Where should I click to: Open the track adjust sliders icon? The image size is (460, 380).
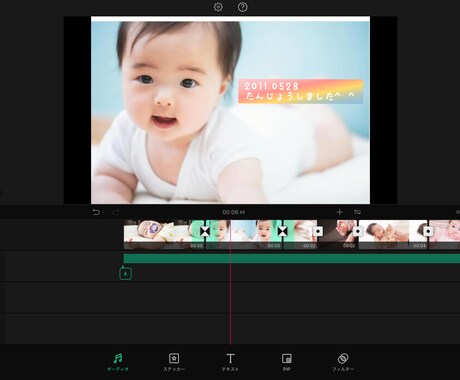pos(357,212)
